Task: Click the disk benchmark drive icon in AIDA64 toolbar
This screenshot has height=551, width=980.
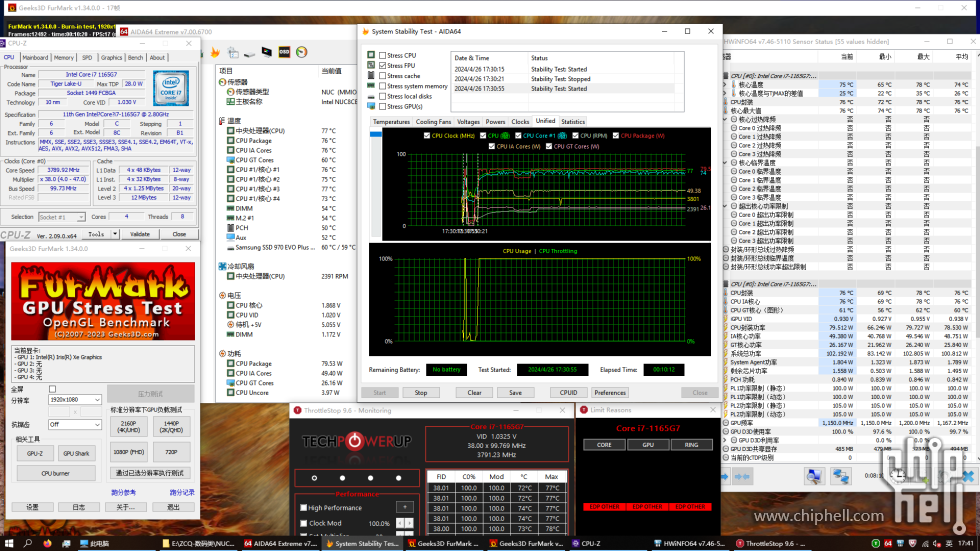Action: (x=249, y=53)
